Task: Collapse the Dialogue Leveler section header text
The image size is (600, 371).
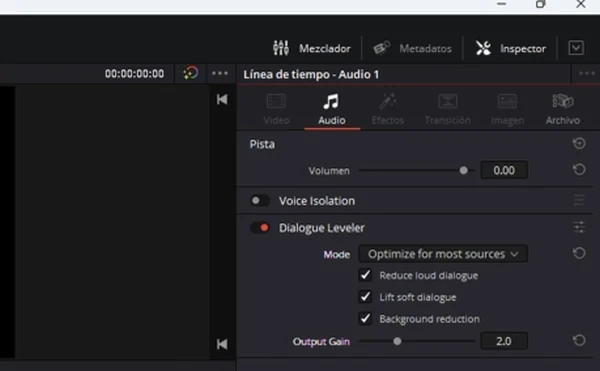Action: pos(321,228)
